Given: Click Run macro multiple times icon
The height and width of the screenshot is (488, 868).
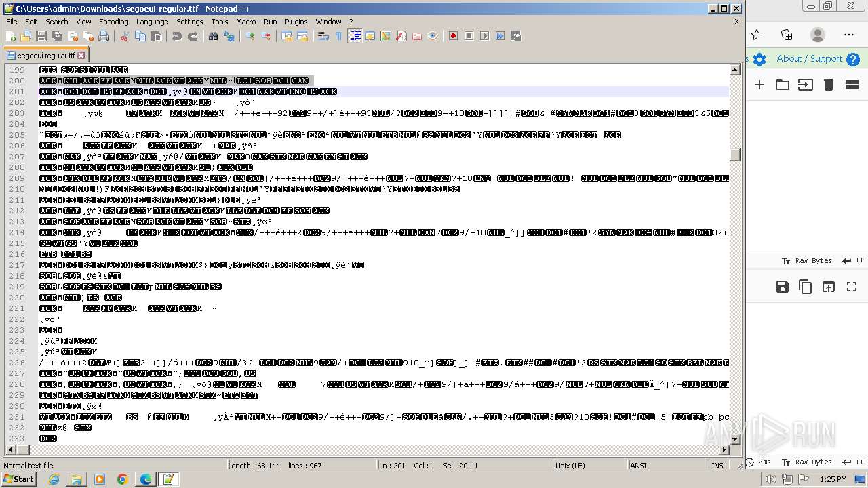Looking at the screenshot, I should tap(500, 36).
